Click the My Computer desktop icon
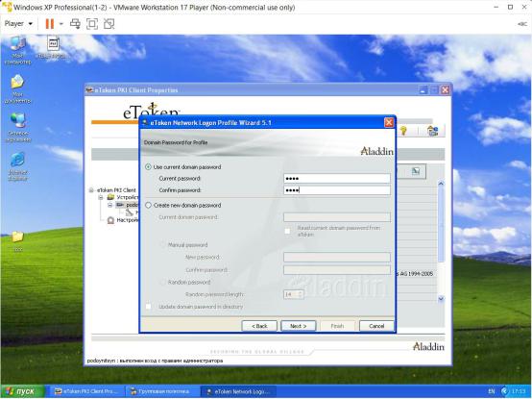Image resolution: width=532 pixels, height=399 pixels. point(17,50)
